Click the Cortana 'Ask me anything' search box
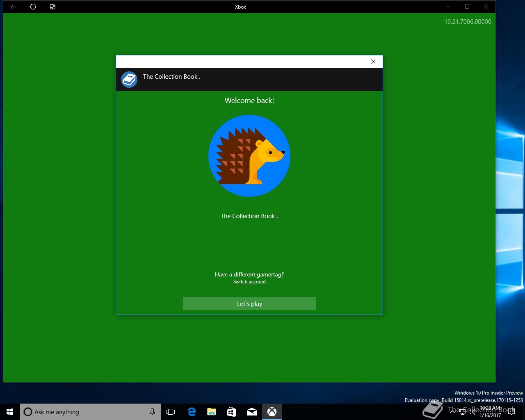The image size is (525, 420). 90,412
